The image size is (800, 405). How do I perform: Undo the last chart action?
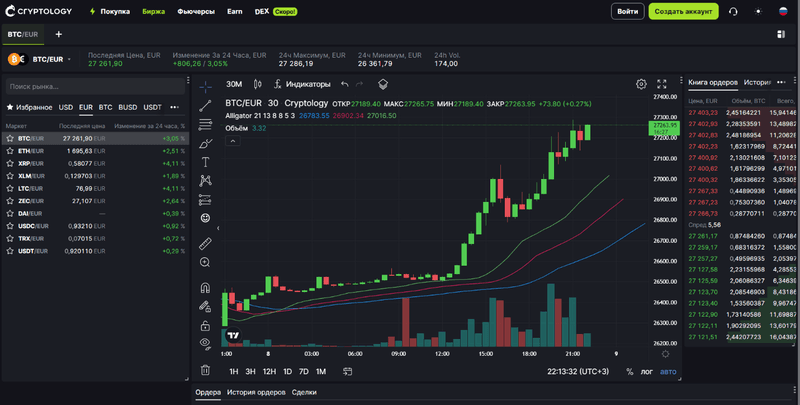345,84
